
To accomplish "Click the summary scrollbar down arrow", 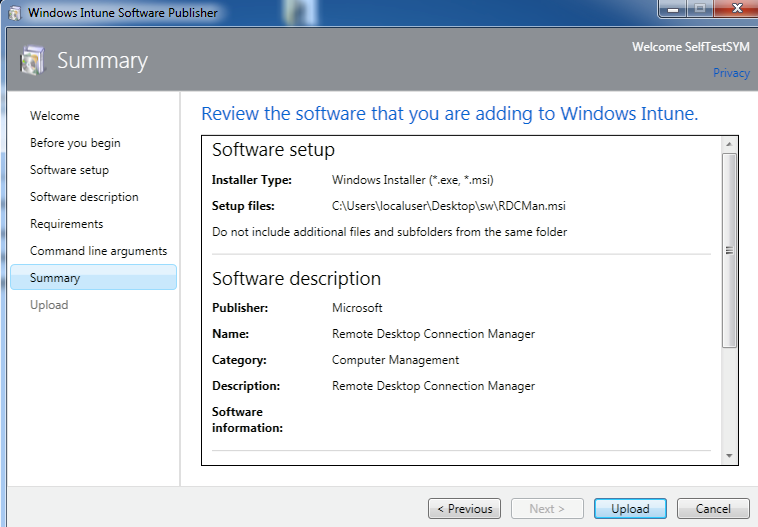I will click(x=729, y=456).
